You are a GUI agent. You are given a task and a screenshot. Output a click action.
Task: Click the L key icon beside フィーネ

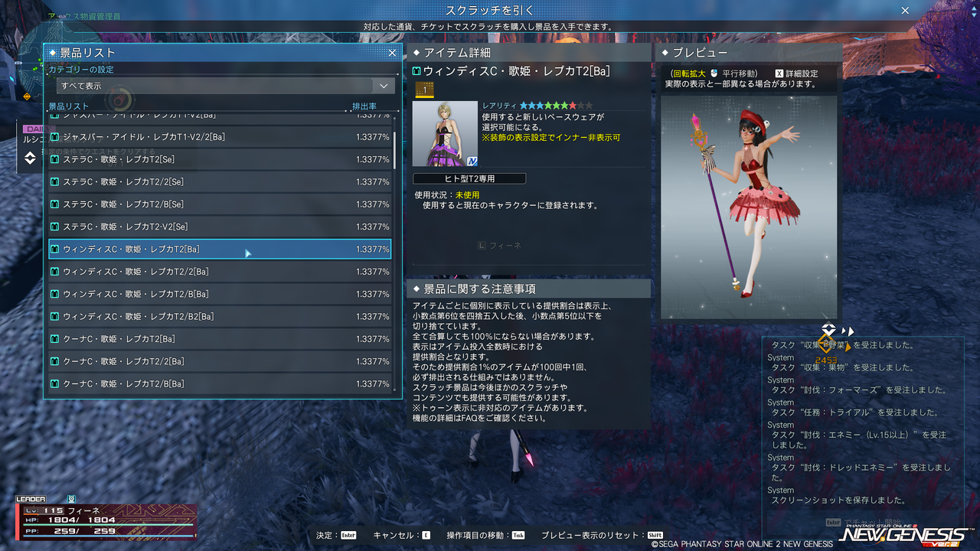click(x=482, y=246)
